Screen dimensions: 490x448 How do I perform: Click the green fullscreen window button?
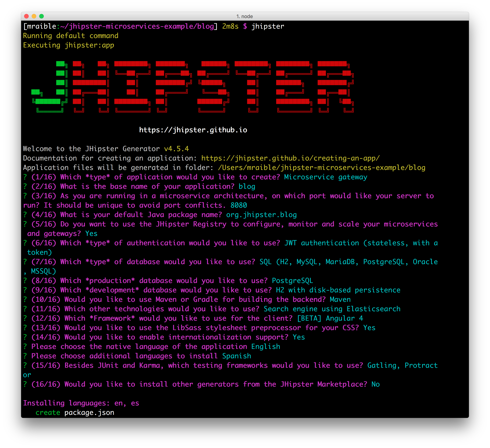click(x=41, y=16)
